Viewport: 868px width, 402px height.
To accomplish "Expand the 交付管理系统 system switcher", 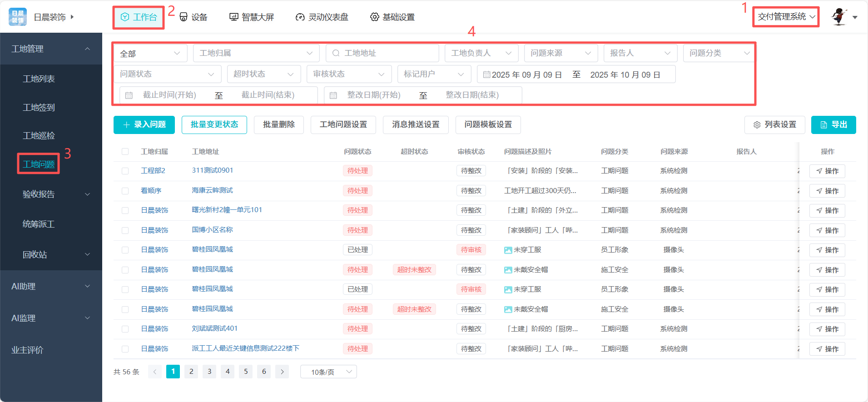I will pos(786,17).
